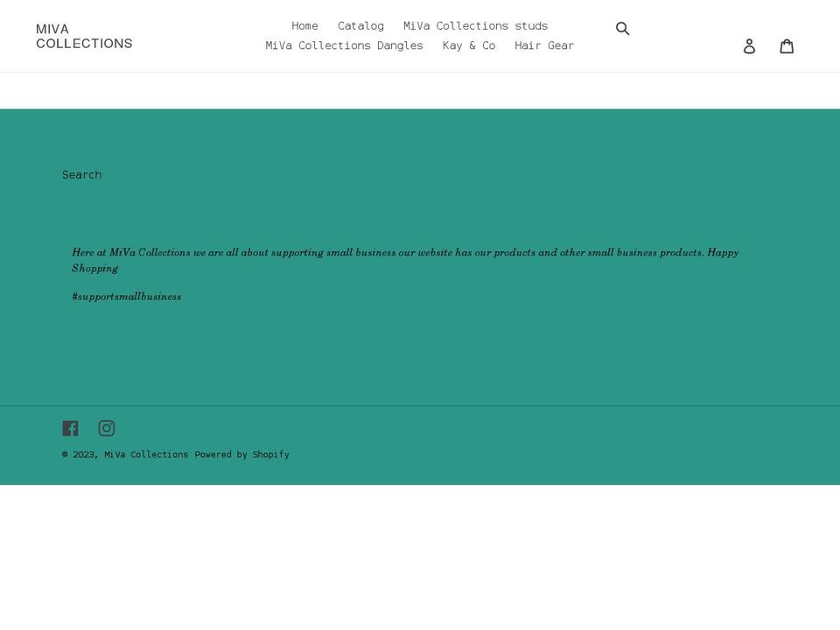Viewport: 840px width, 630px height.
Task: Visit the Facebook page icon
Action: (x=70, y=428)
